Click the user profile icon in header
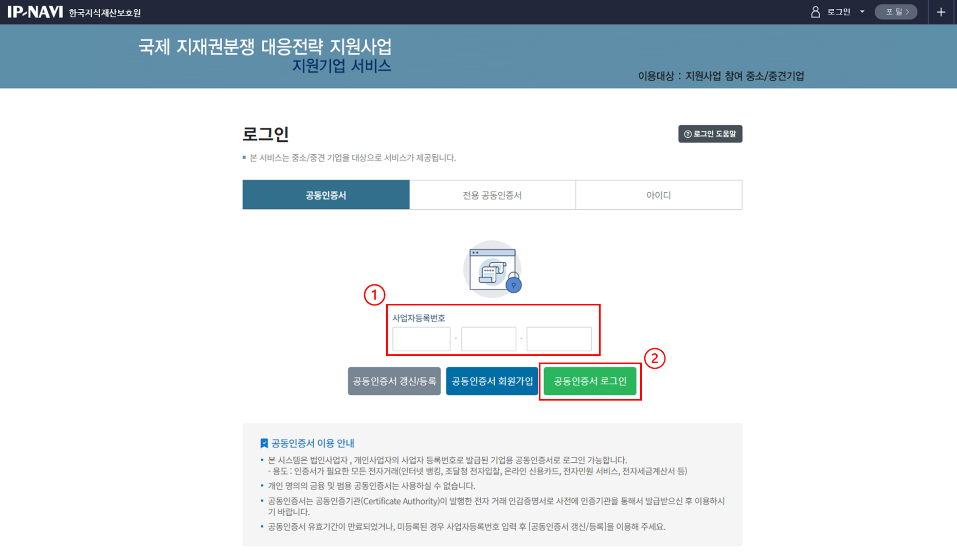The height and width of the screenshot is (560, 957). pos(815,12)
